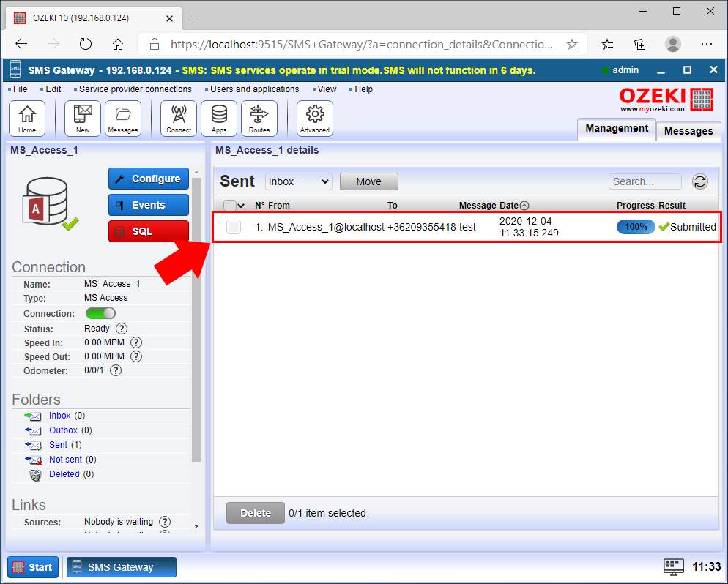728x584 pixels.
Task: Switch to the Messages tab
Action: (x=688, y=131)
